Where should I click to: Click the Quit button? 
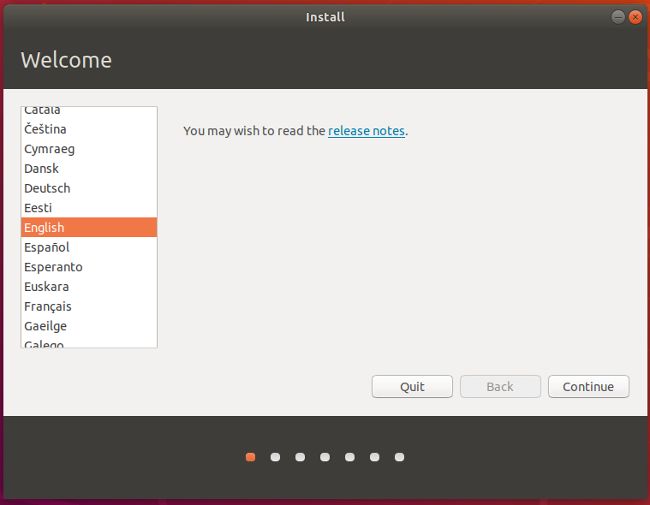click(x=412, y=386)
